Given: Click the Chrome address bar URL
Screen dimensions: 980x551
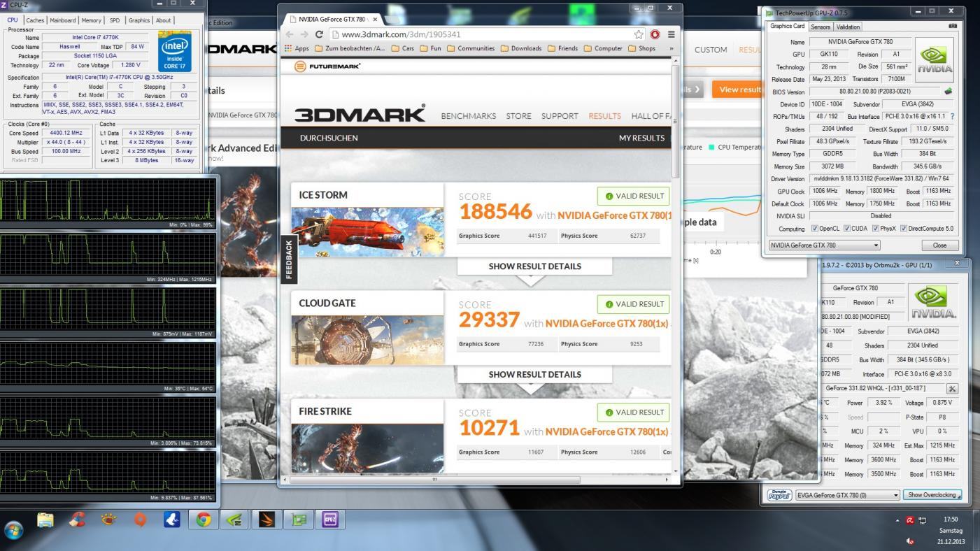Looking at the screenshot, I should [x=401, y=34].
